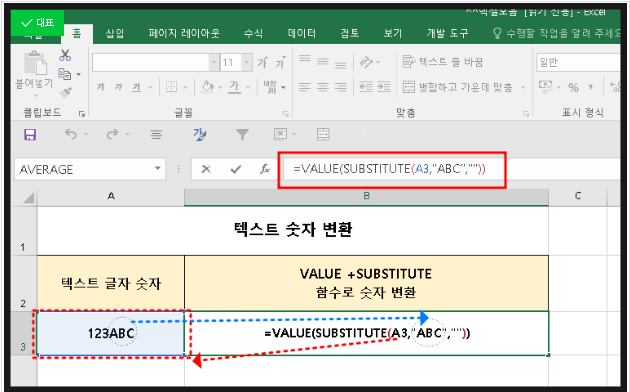Image resolution: width=630 pixels, height=392 pixels.
Task: Open the underline style dropdown arrow
Action: coord(150,87)
